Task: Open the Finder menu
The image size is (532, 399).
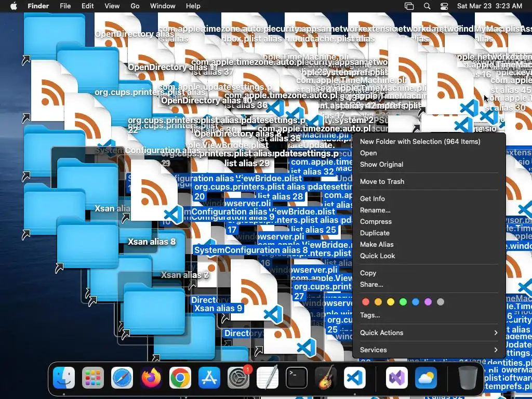Action: [x=38, y=6]
